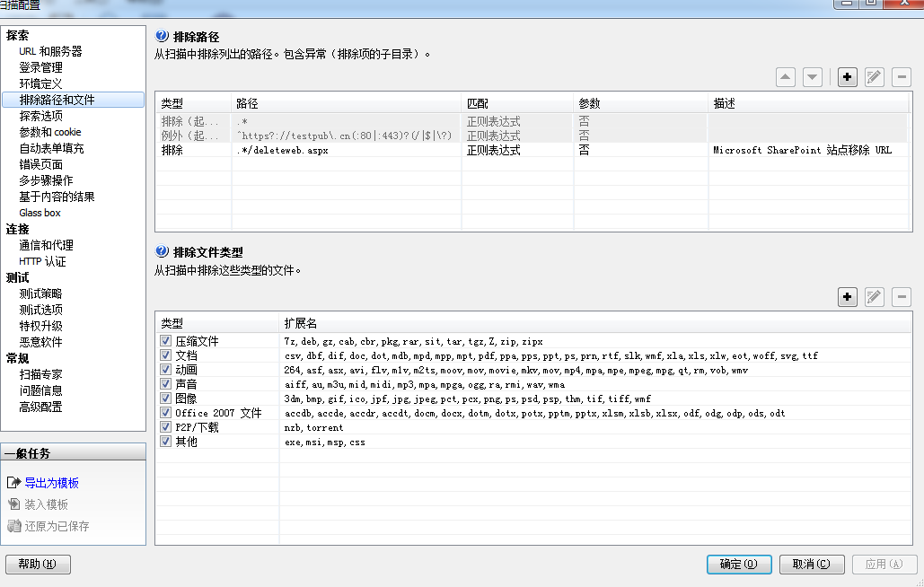
Task: Click the Microsoft SharePoint 站点移除 URL description
Action: point(803,150)
